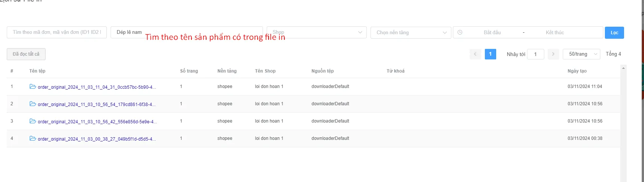Click the 'Bắt đầu' start date field

point(492,32)
